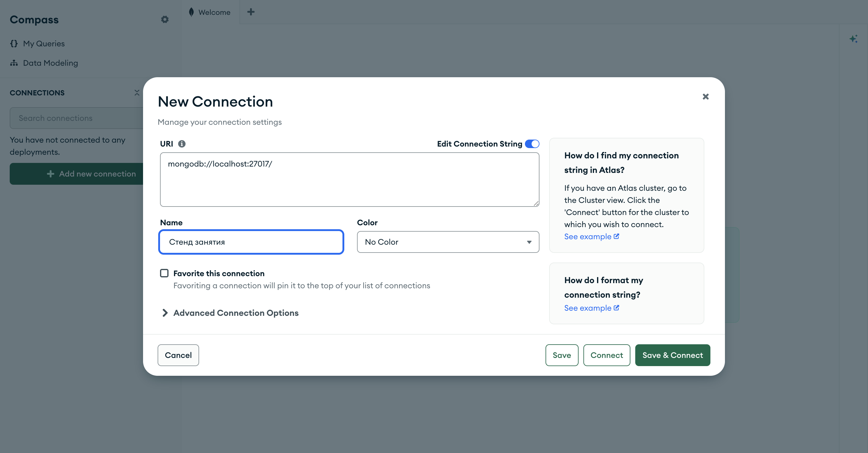Screen dimensions: 868x453
Task: Click the URI connection string text area
Action: click(349, 179)
